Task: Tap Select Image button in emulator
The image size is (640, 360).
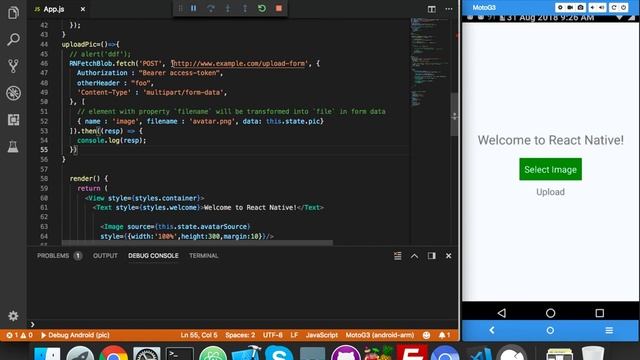Action: pyautogui.click(x=550, y=169)
